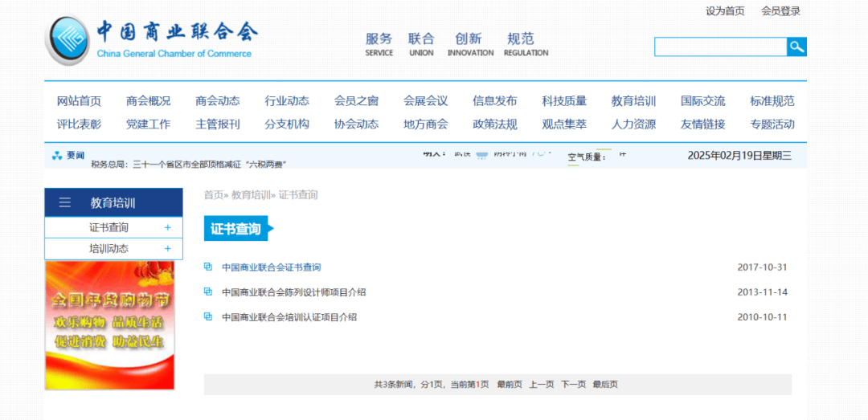The image size is (868, 420).
Task: Click the magnifier search button
Action: coord(796,47)
